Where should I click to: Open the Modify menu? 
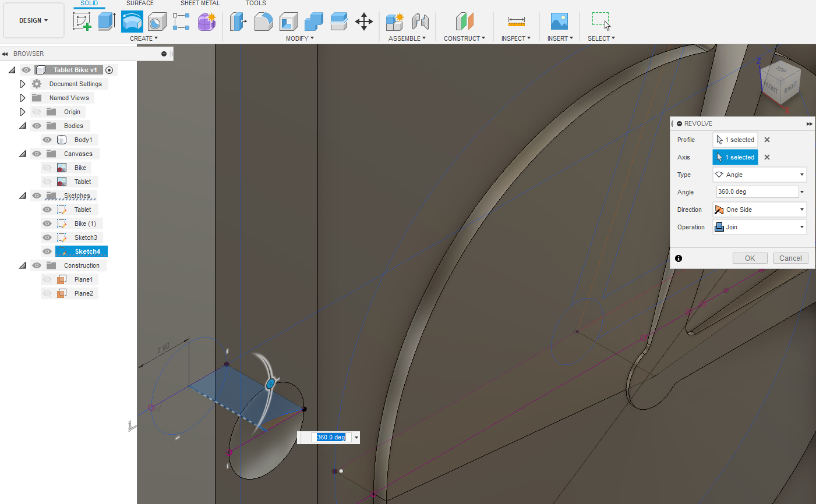tap(300, 38)
